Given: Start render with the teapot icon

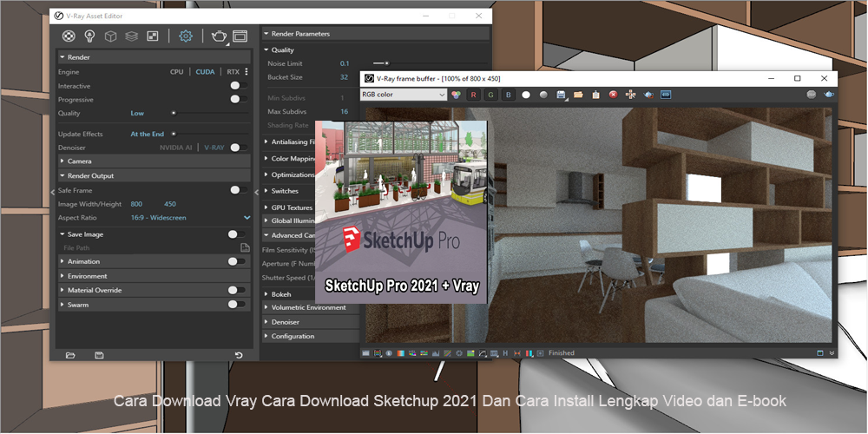Looking at the screenshot, I should (x=219, y=36).
